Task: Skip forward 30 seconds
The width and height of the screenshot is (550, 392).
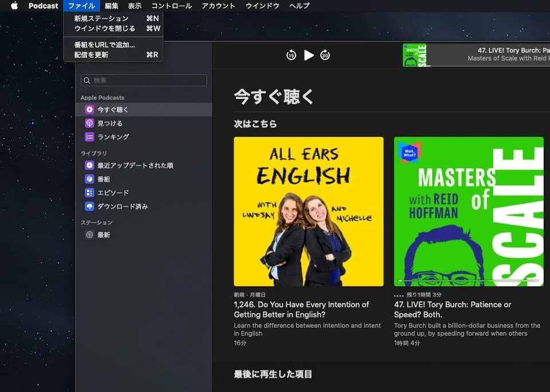Action: pos(325,55)
